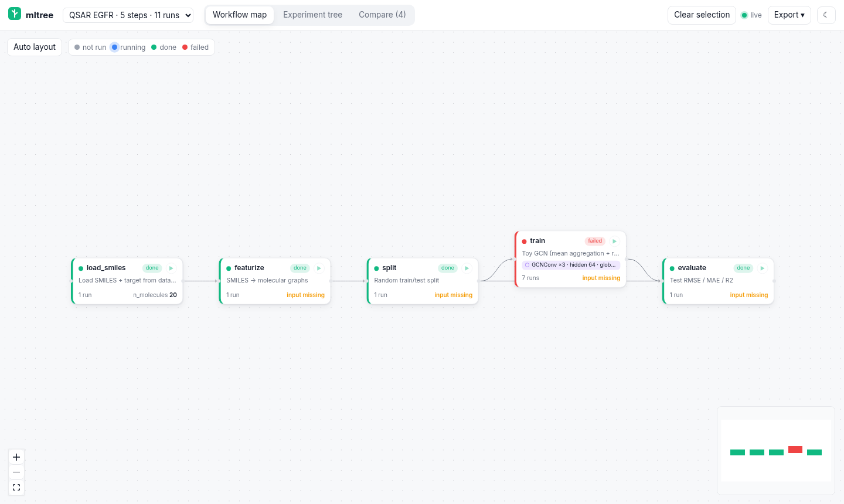Click input missing on evaluate node
Image resolution: width=844 pixels, height=504 pixels.
click(748, 295)
